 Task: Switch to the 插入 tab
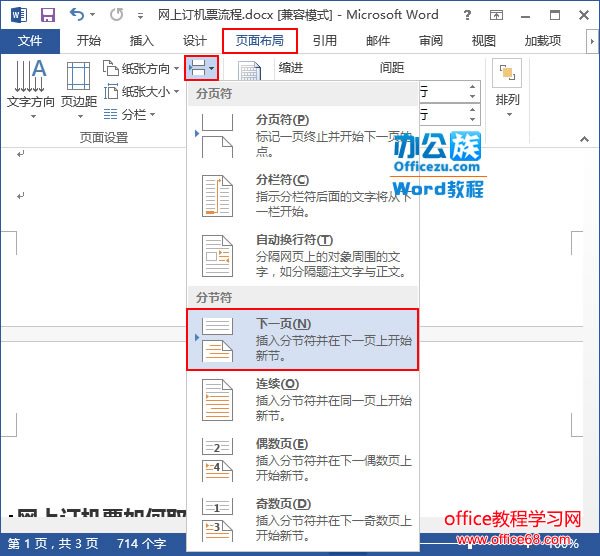coord(141,41)
